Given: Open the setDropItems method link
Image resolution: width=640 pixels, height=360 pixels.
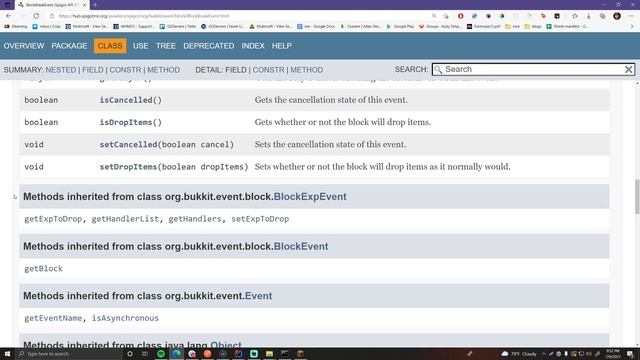Looking at the screenshot, I should (128, 167).
